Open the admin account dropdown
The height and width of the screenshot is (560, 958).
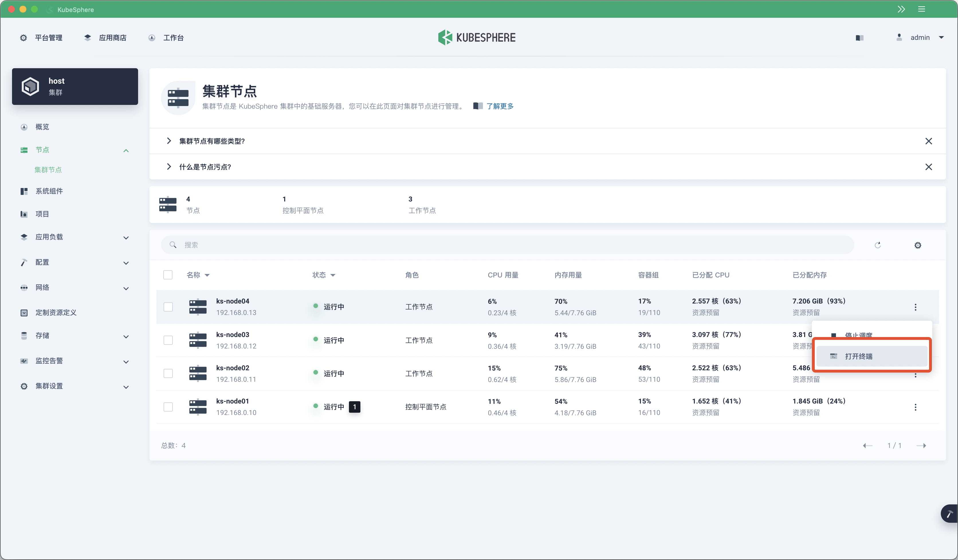click(x=920, y=37)
